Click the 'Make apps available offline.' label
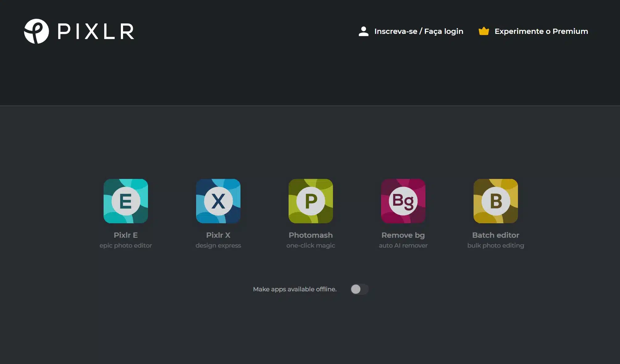Screen dimensions: 620x364 (294, 289)
